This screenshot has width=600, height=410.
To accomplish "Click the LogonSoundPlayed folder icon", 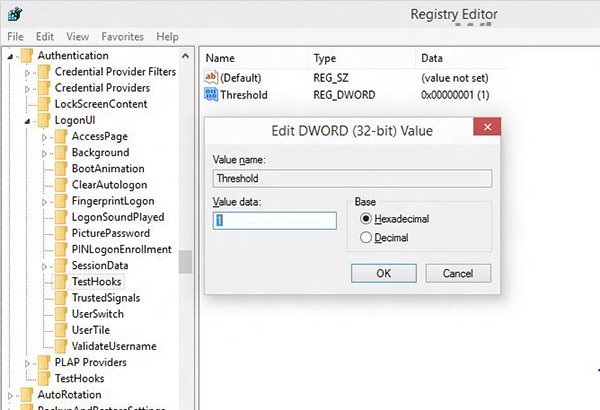I will (61, 217).
